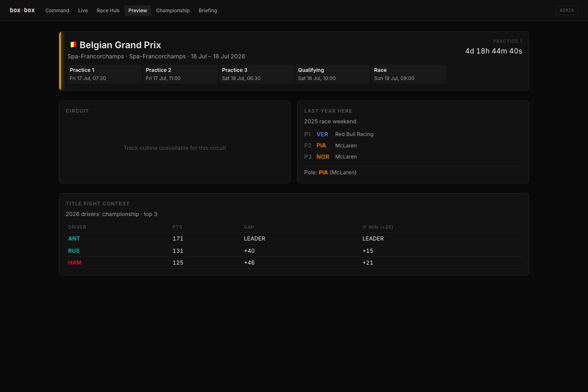Click Red Bull Racing team name
Viewport: 588px width, 392px height.
coord(354,134)
